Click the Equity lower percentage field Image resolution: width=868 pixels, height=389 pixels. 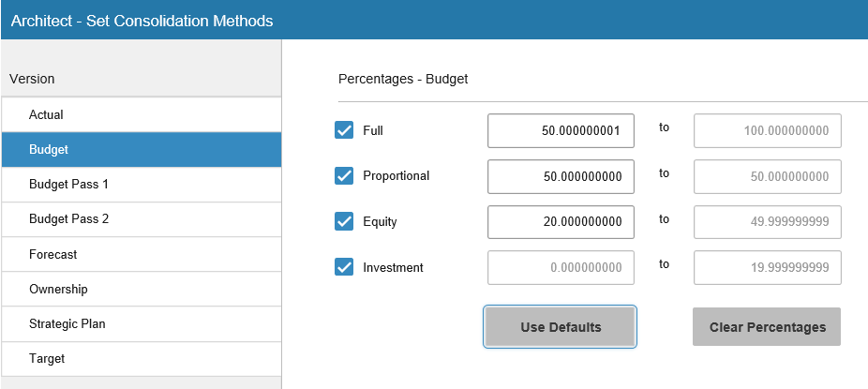(561, 222)
